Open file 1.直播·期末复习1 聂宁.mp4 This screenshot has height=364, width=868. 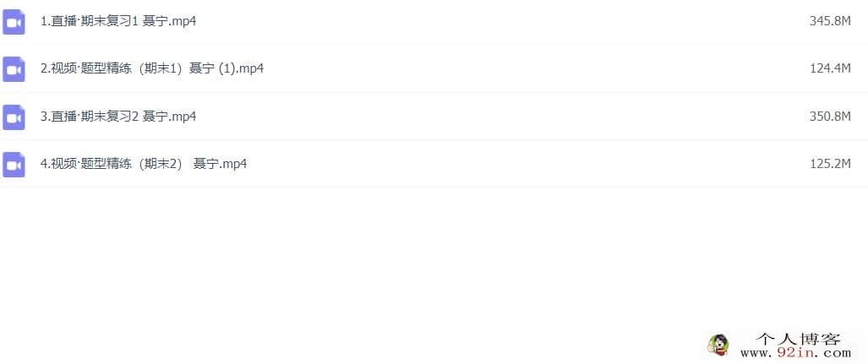(x=118, y=22)
